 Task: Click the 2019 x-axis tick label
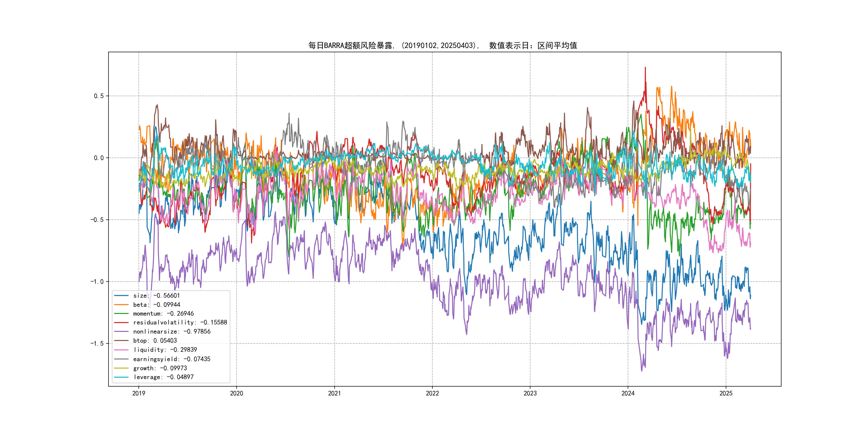(x=139, y=393)
